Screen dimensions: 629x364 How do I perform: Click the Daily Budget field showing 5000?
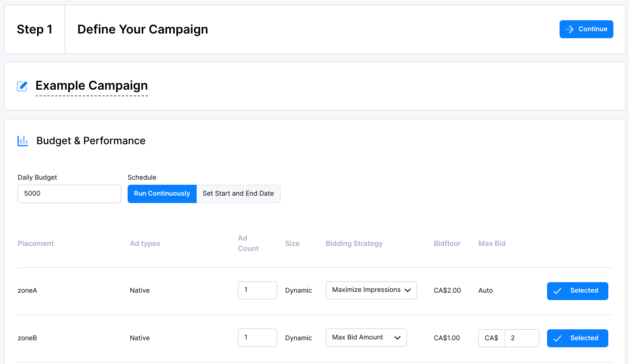tap(69, 194)
